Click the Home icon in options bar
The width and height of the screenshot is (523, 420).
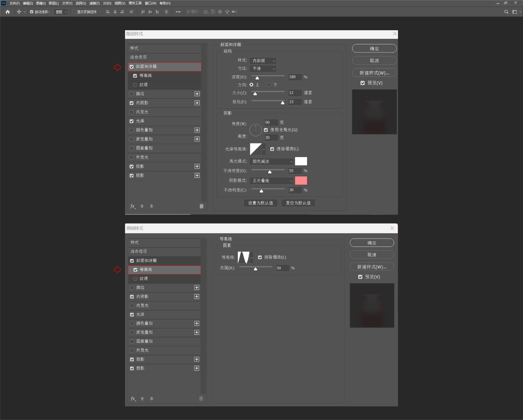8,12
